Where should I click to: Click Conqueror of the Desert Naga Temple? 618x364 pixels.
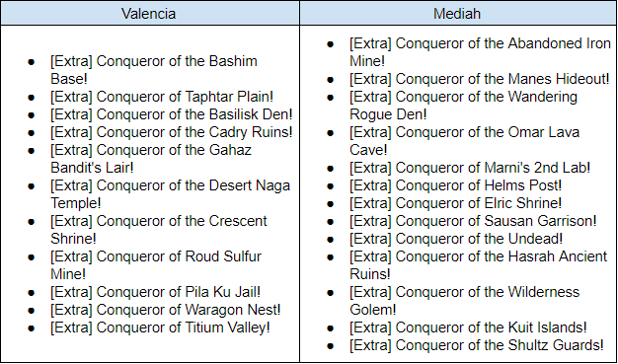click(x=170, y=194)
